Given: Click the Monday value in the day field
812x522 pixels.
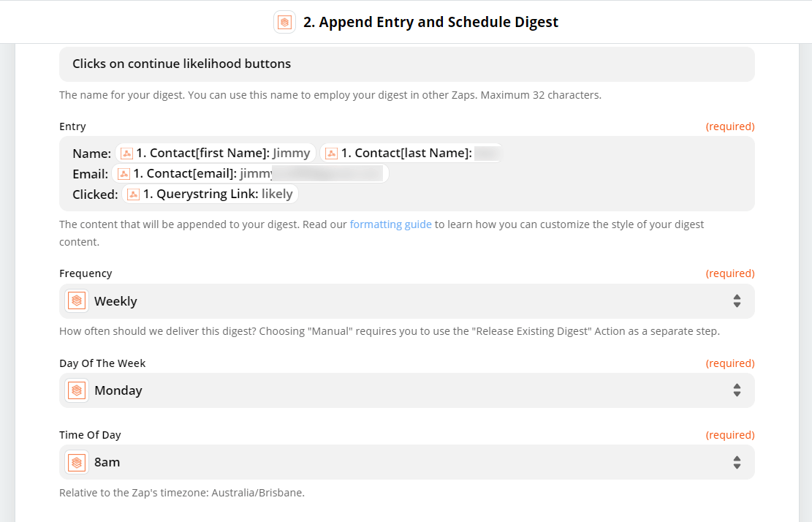Looking at the screenshot, I should (x=118, y=390).
